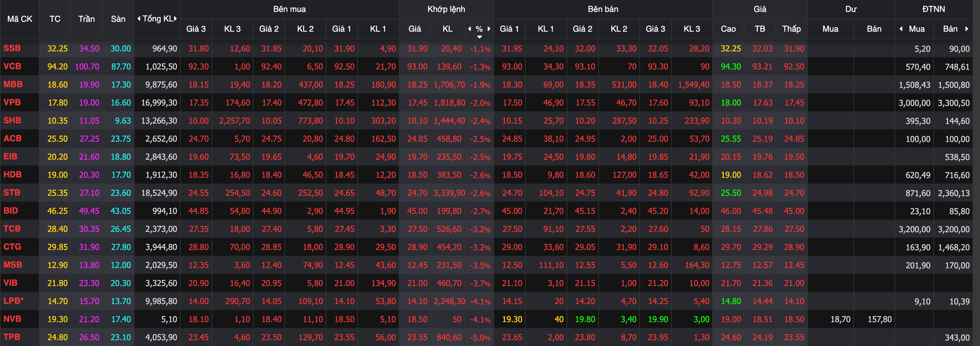Click the Khớp lệnh KL header
Screen dimensions: 980x346
pos(447,29)
